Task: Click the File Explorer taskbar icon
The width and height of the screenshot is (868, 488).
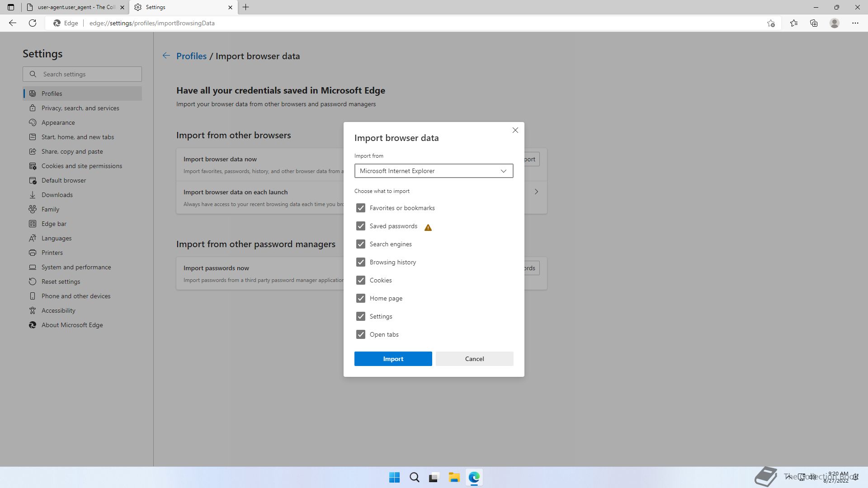Action: (x=454, y=477)
